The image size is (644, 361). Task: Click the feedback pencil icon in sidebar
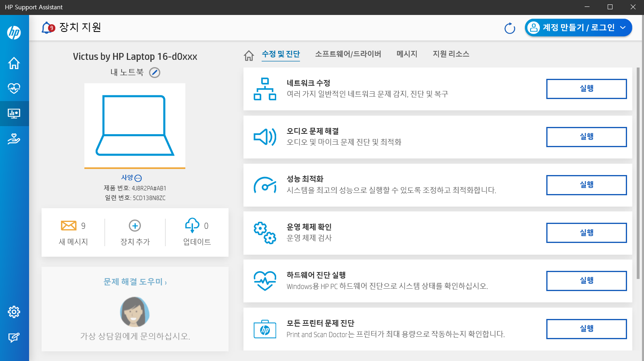tap(14, 337)
